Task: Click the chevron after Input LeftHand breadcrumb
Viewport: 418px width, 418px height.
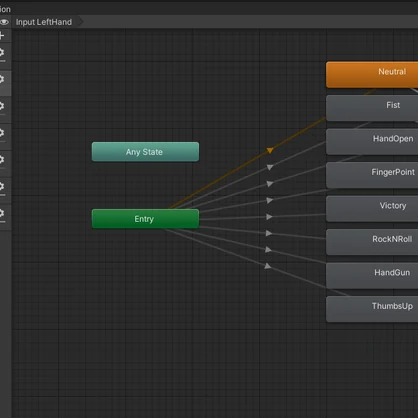Action: point(81,22)
